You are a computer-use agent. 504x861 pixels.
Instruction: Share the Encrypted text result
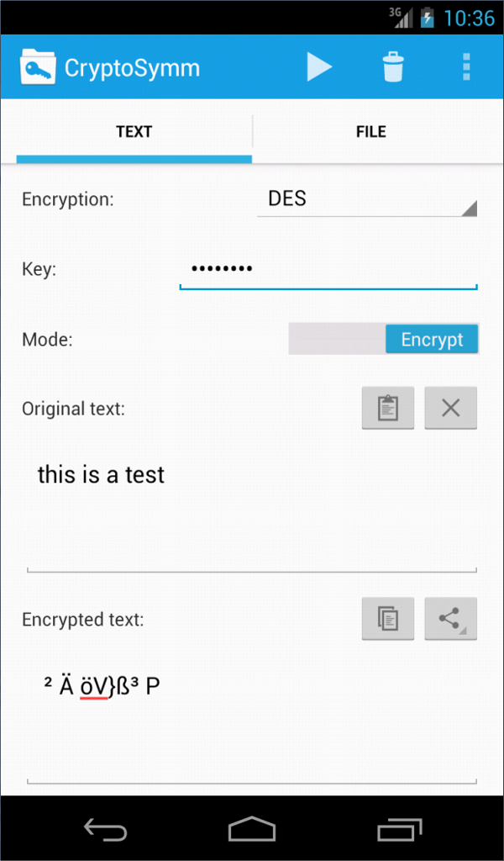450,619
